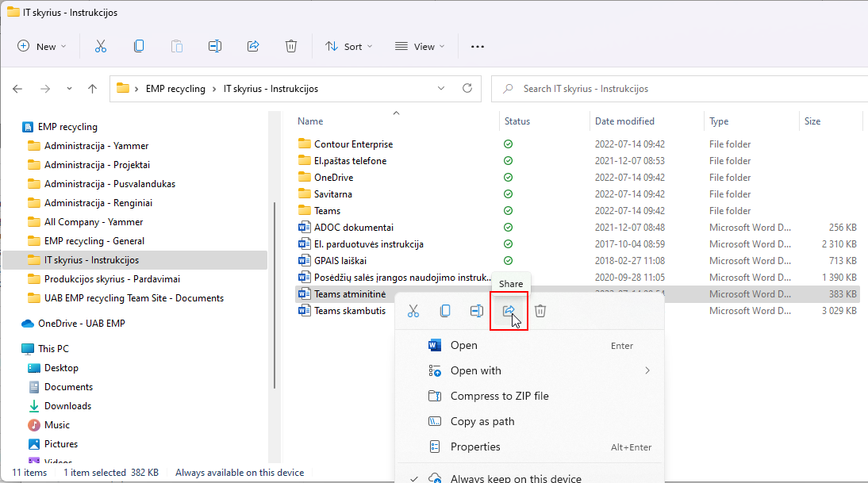Click the Cut icon in the top toolbar

[101, 47]
